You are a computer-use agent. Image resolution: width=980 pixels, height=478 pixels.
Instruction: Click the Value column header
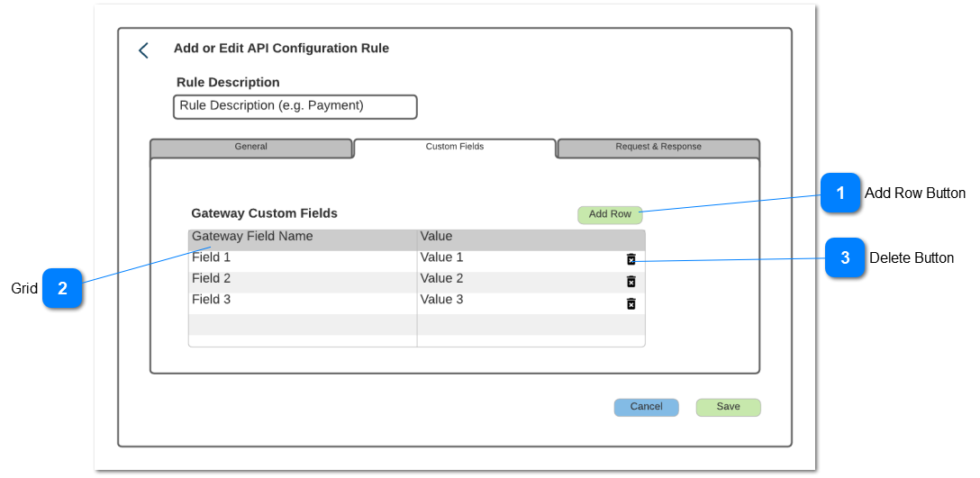tap(436, 237)
